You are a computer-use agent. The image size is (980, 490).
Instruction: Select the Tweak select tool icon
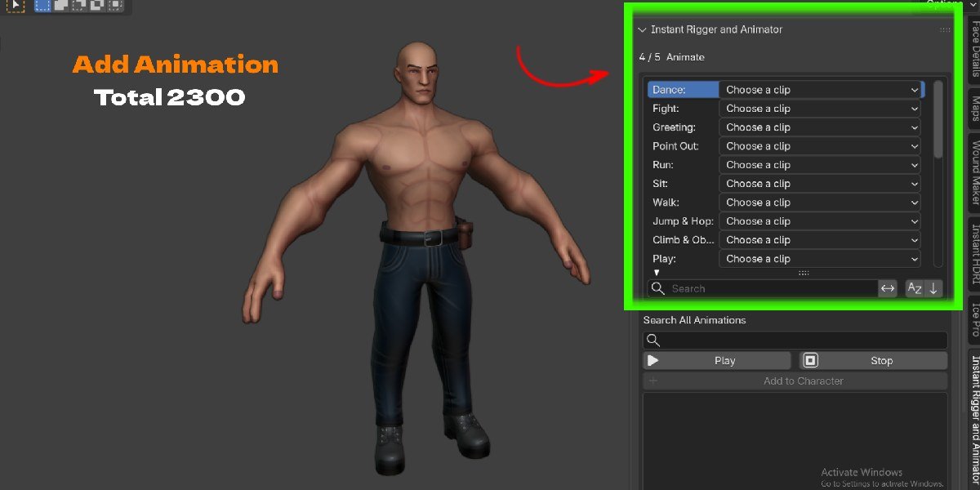pyautogui.click(x=15, y=5)
